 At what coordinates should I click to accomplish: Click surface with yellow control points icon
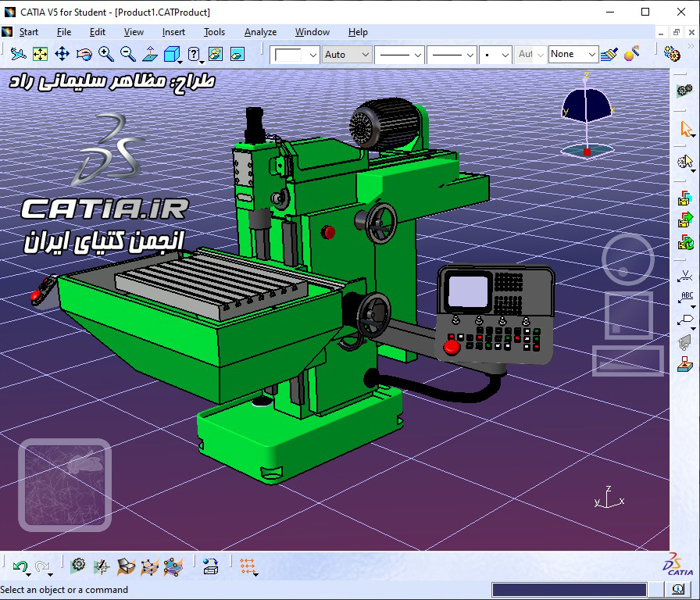tap(173, 567)
